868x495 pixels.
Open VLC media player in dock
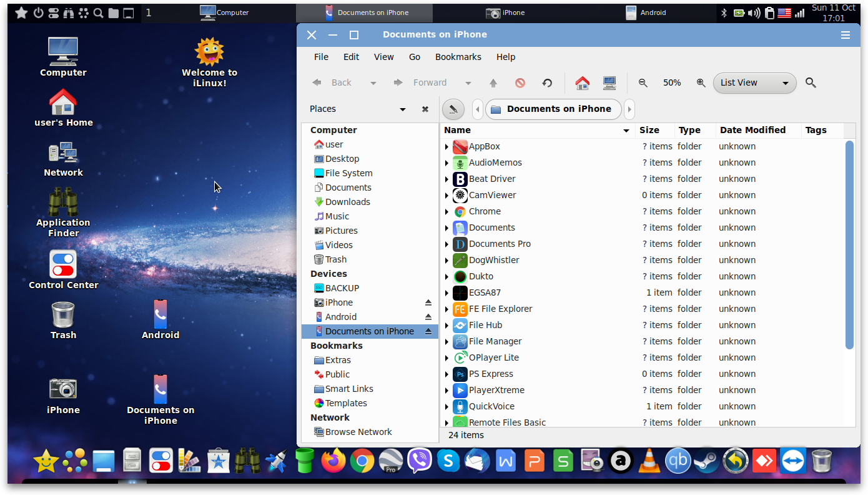649,461
